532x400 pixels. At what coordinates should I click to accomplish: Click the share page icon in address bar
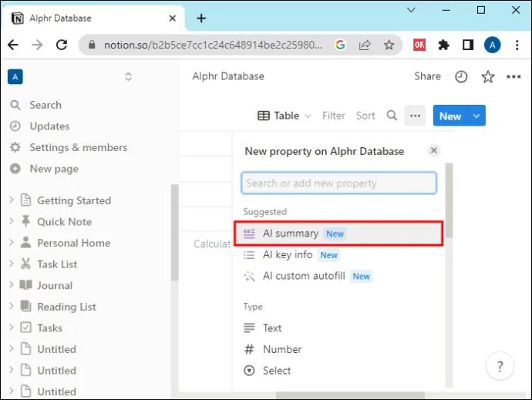[x=365, y=45]
